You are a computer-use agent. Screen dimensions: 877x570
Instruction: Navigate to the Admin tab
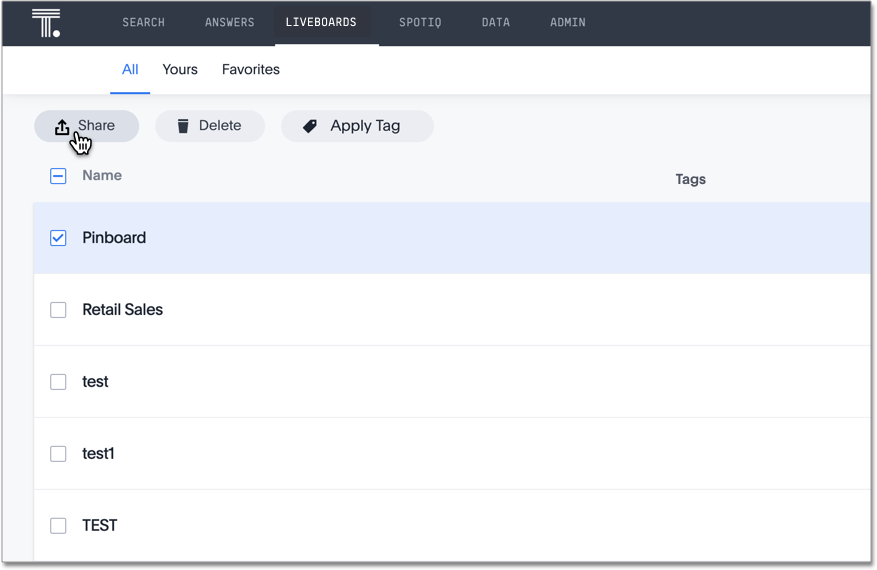pos(568,22)
